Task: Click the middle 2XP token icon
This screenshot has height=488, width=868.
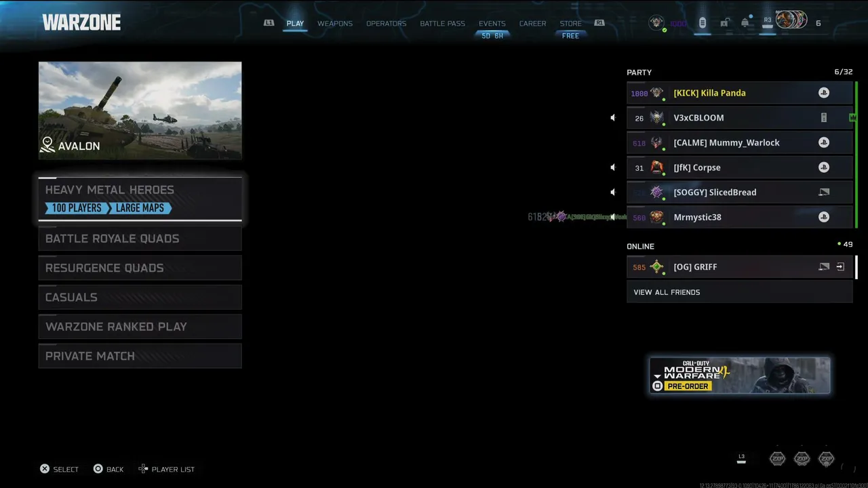Action: coord(802,459)
